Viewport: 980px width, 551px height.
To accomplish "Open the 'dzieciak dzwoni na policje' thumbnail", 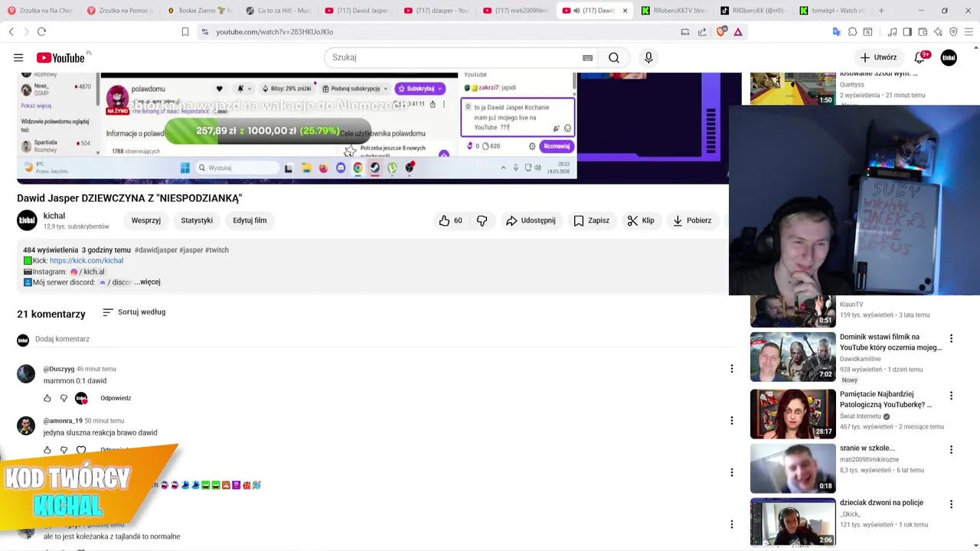I will pos(792,522).
